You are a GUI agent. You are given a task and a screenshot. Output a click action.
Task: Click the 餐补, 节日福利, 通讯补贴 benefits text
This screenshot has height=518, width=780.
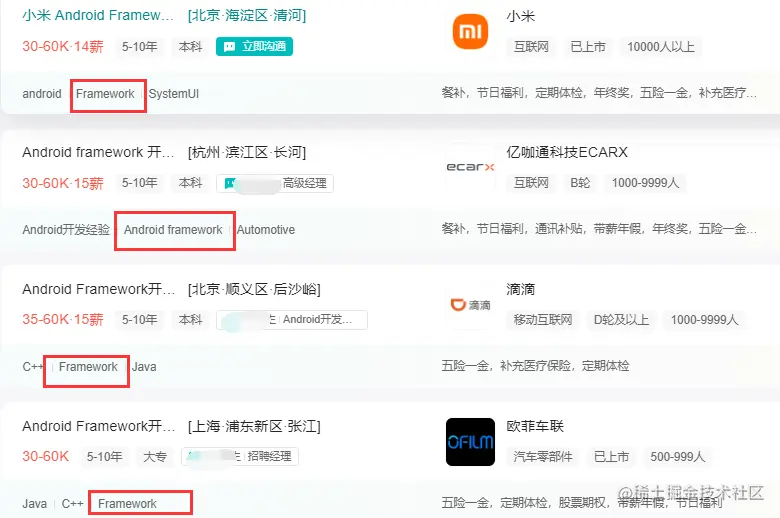pos(599,229)
